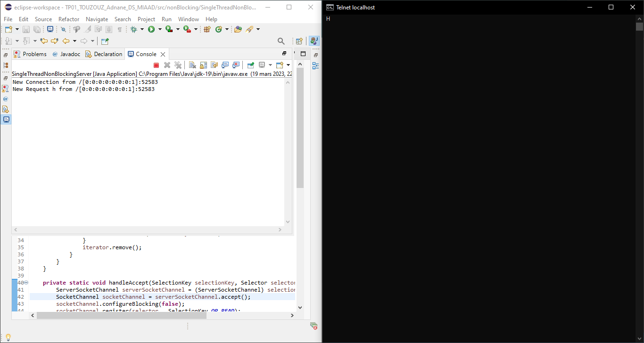This screenshot has height=343, width=644.
Task: Click the Pin Editor icon
Action: 105,41
